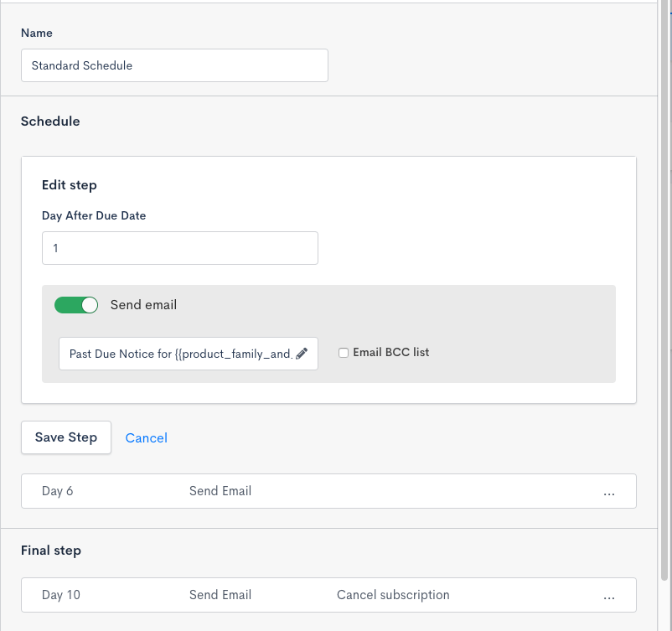Select the Day 6 label in schedule row
Screen dimensions: 672x631
pyautogui.click(x=57, y=491)
